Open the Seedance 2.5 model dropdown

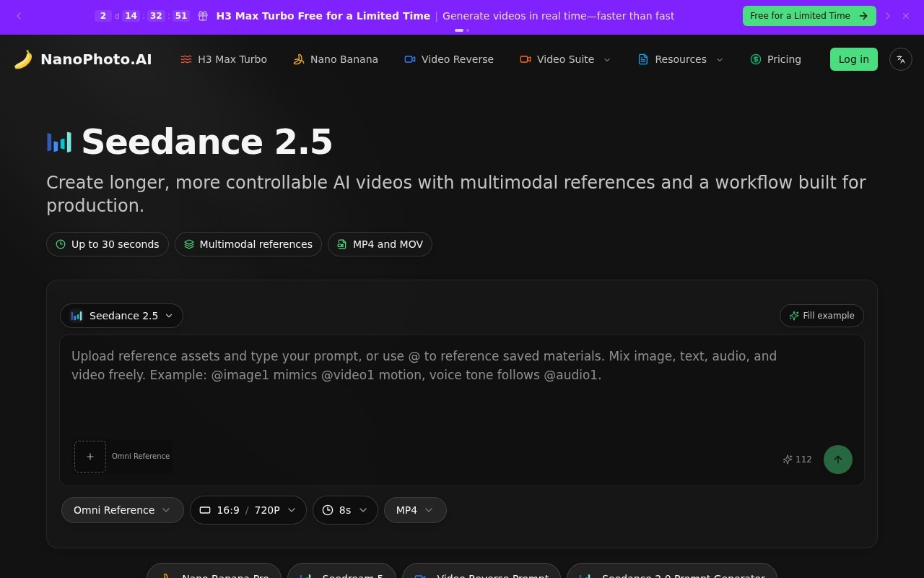point(121,316)
